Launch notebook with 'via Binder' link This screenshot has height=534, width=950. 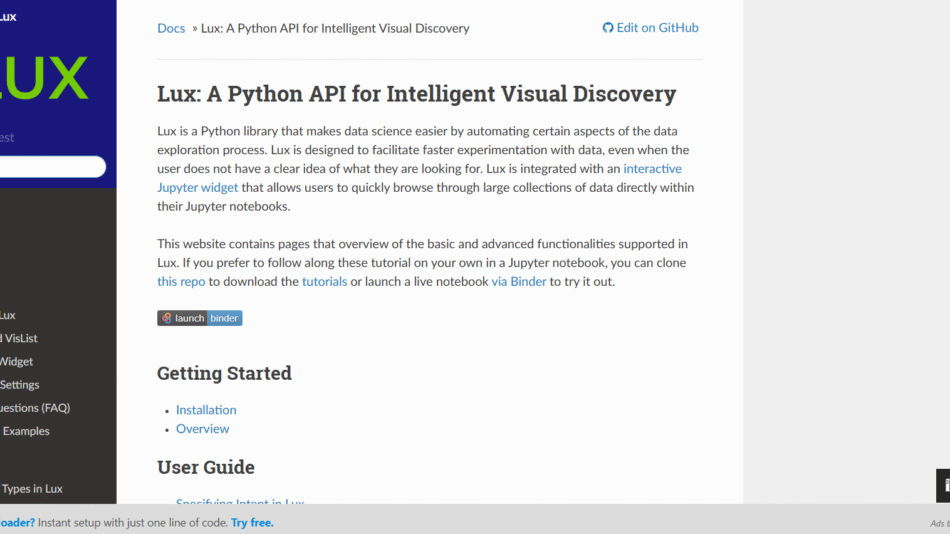(518, 282)
